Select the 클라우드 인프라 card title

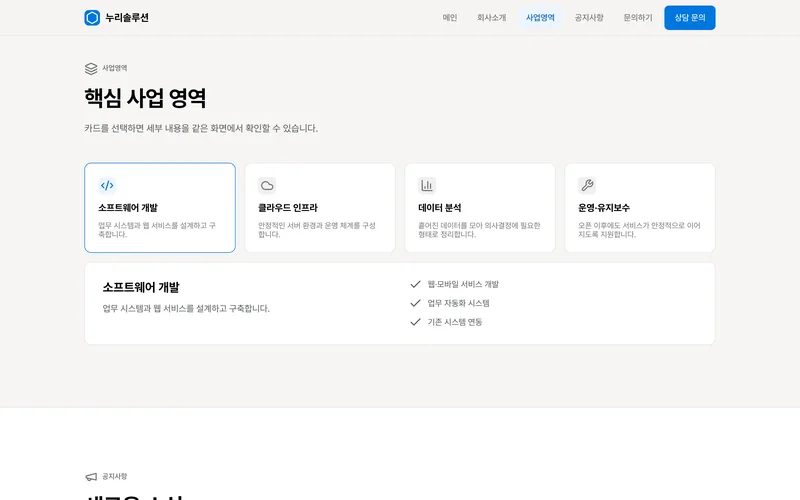point(288,208)
